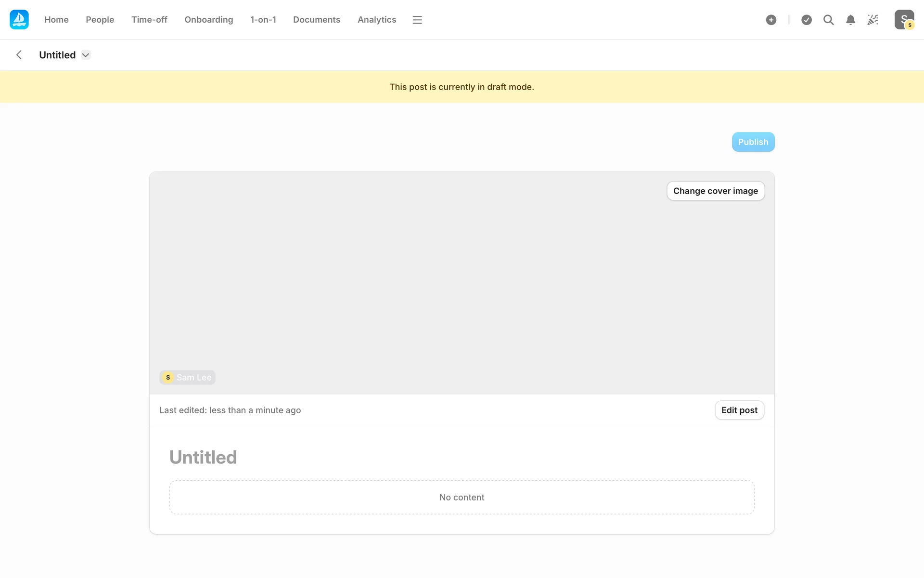
Task: Click the Edit post button
Action: [x=739, y=410]
